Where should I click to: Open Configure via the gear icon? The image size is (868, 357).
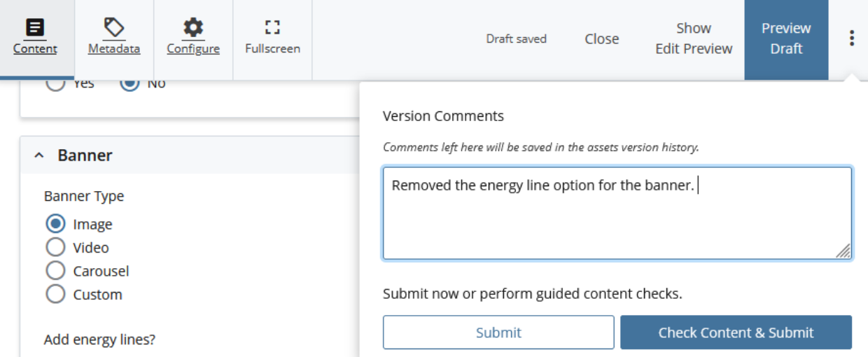point(193,28)
